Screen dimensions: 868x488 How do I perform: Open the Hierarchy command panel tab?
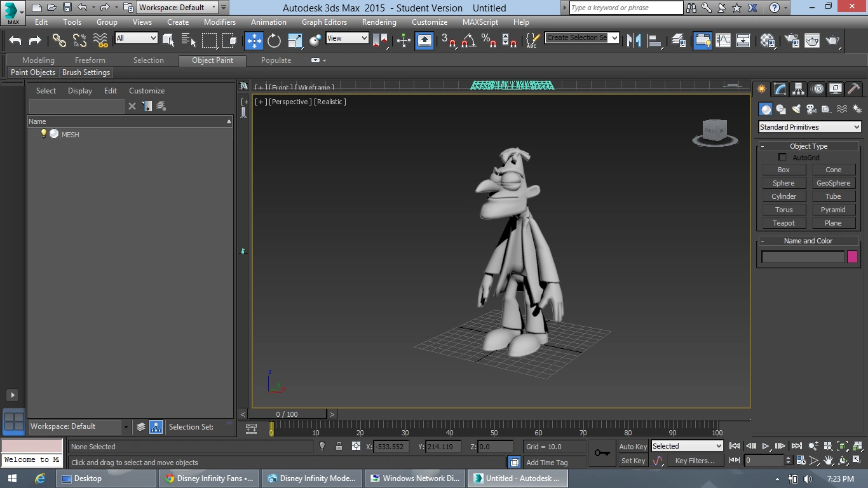tap(798, 89)
